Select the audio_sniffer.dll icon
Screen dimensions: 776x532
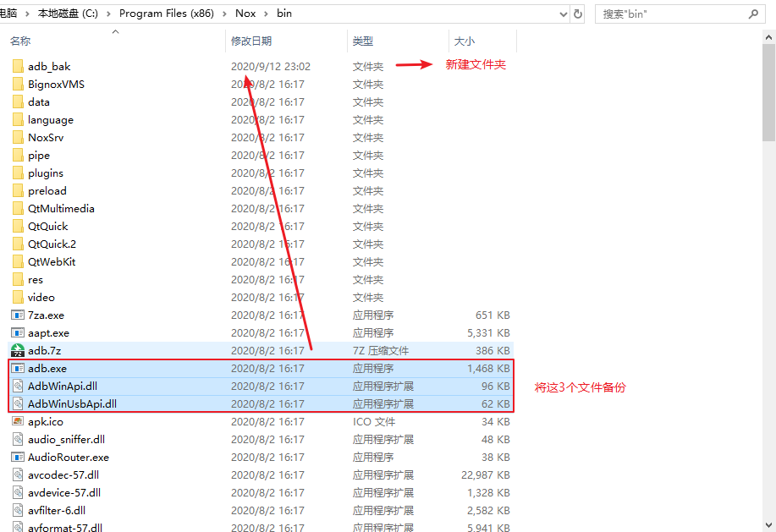tap(19, 439)
